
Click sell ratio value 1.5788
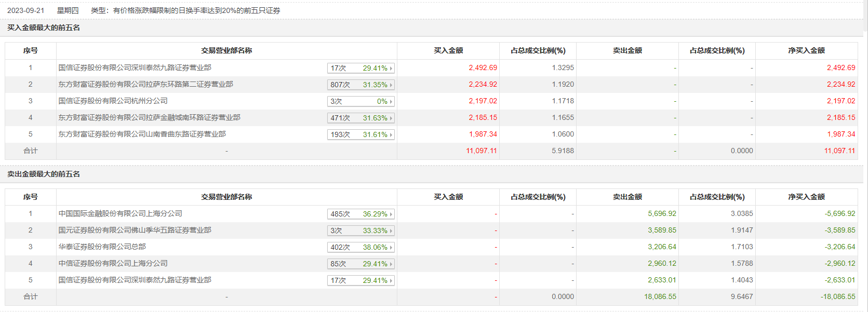pos(742,263)
